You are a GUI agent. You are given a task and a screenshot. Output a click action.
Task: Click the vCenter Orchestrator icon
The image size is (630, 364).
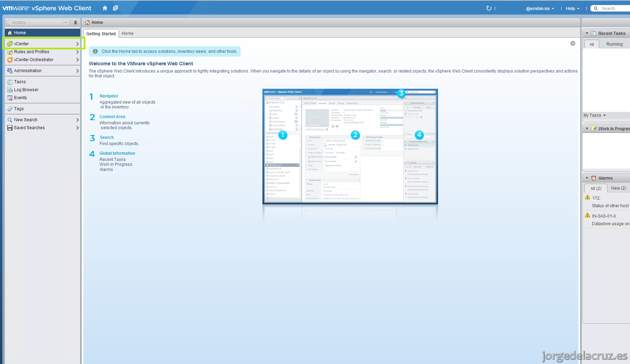click(10, 60)
